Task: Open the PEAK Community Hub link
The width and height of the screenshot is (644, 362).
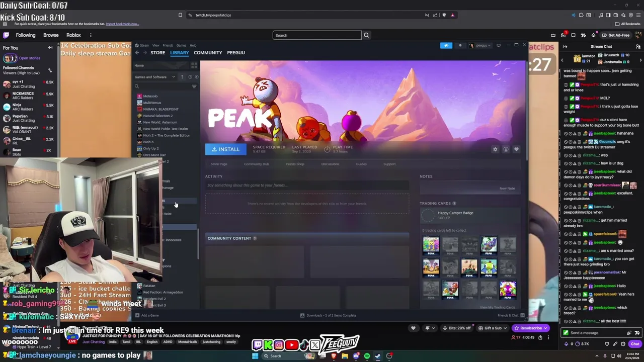Action: point(257,164)
